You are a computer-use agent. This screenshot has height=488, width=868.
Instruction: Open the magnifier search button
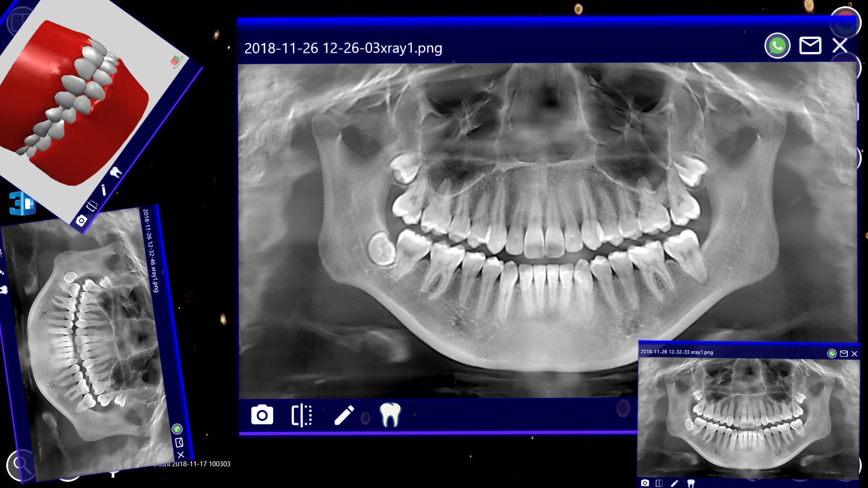click(x=20, y=465)
